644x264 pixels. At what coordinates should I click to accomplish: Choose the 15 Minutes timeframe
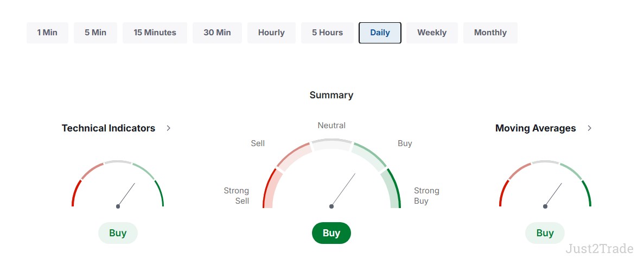pos(155,33)
